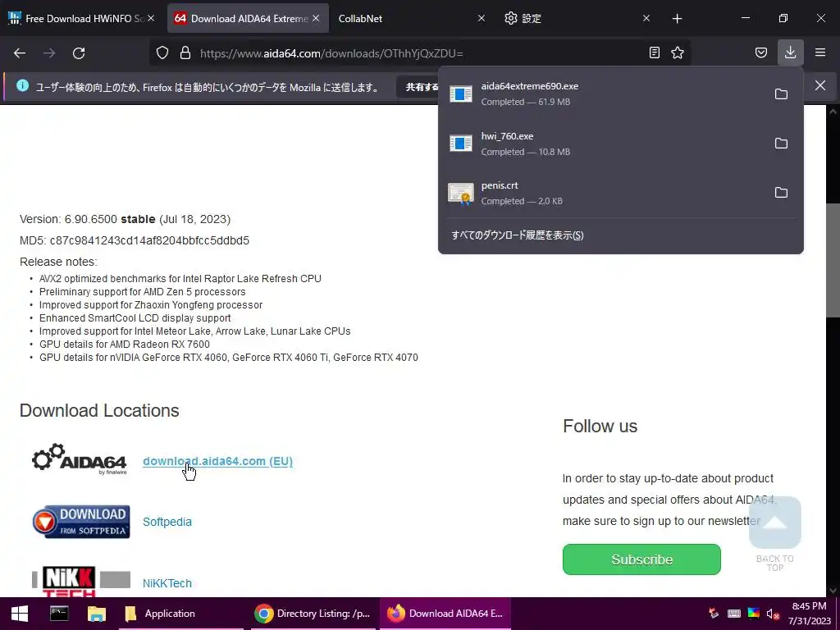Image resolution: width=840 pixels, height=630 pixels.
Task: Open Windows Start menu
Action: coord(20,614)
